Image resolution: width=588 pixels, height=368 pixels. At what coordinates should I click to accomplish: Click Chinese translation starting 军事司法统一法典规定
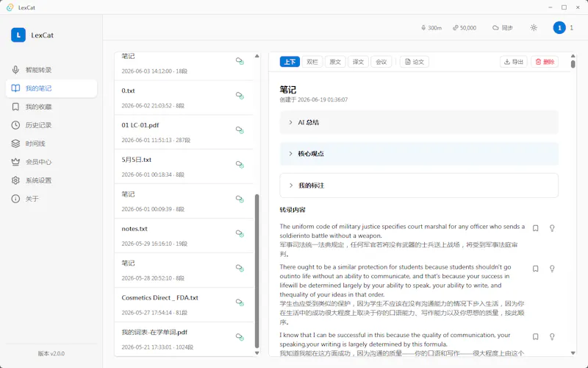(x=398, y=250)
